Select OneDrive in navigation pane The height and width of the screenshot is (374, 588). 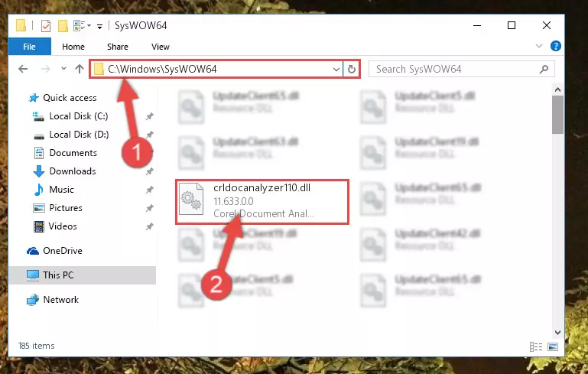click(x=62, y=251)
